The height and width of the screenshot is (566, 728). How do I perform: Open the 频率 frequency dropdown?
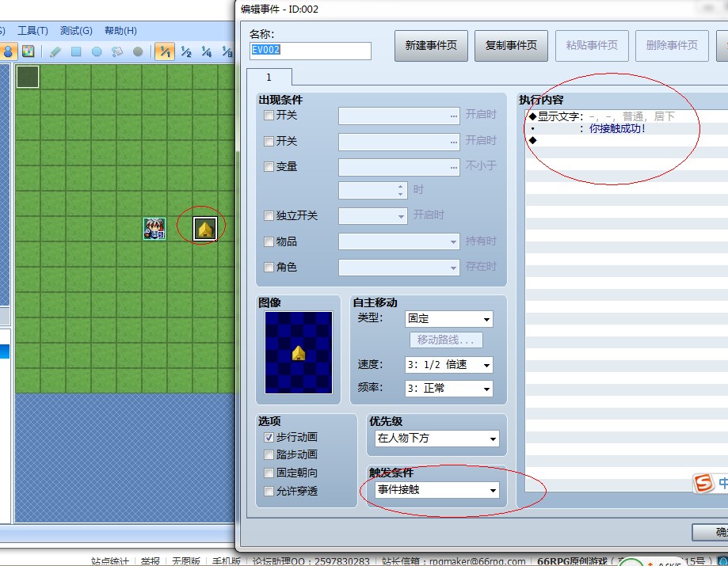[x=448, y=389]
